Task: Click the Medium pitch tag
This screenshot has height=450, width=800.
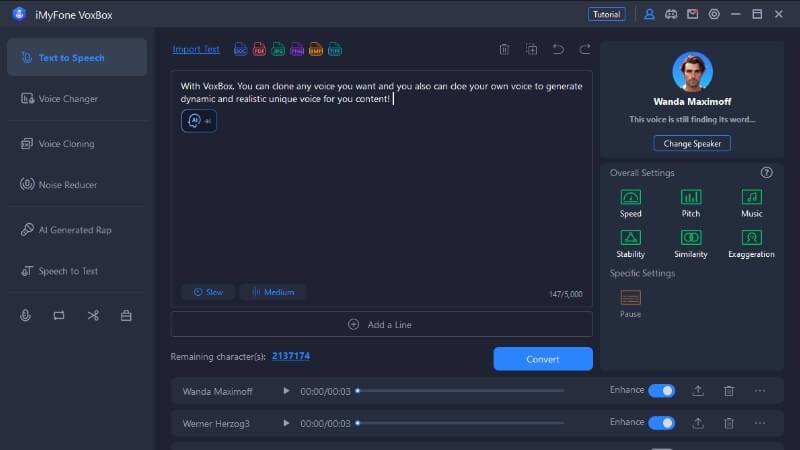Action: click(273, 292)
